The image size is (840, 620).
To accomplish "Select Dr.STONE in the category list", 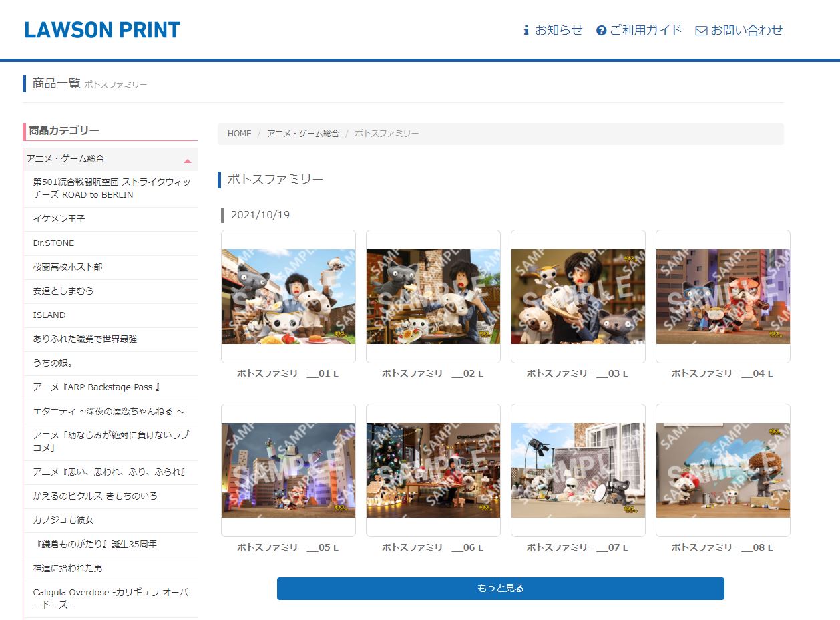I will tap(54, 243).
